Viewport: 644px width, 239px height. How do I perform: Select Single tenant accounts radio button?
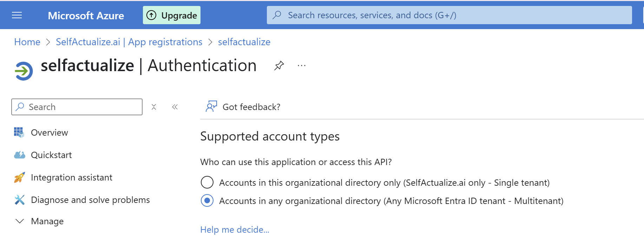pos(207,183)
